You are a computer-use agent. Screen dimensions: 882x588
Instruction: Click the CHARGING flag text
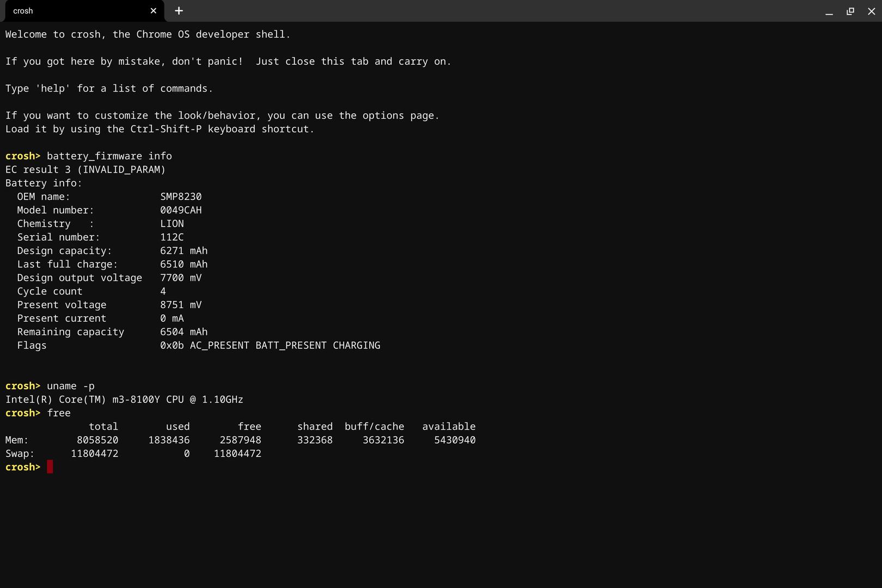point(356,346)
